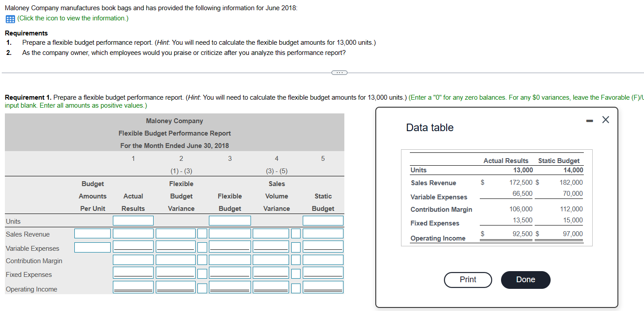Select Variable Expenses Sales Volume Variance input
This screenshot has height=311, width=644.
click(271, 246)
